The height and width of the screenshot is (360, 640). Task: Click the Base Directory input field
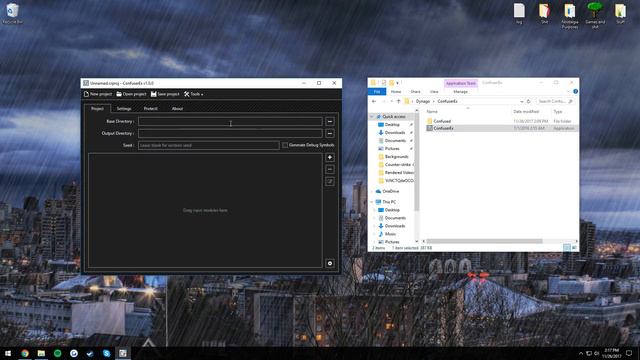(x=230, y=121)
